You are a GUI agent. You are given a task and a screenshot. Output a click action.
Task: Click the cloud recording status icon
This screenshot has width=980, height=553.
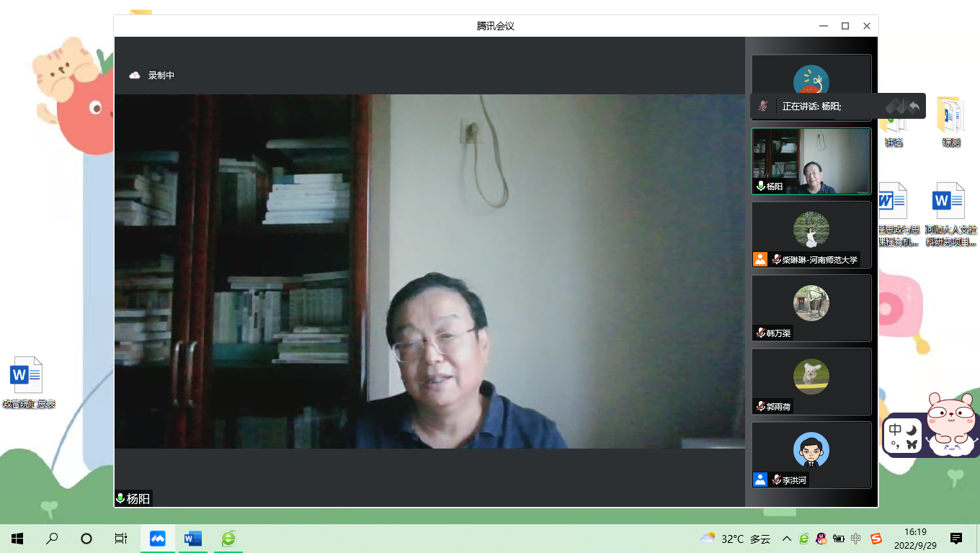[x=135, y=75]
